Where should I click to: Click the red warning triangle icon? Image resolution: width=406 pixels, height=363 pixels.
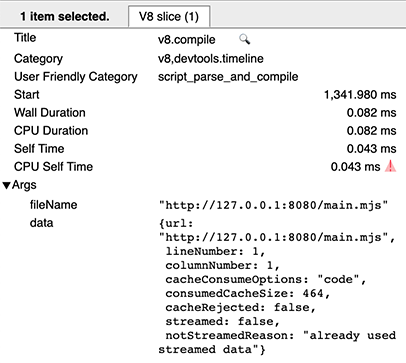pos(390,166)
